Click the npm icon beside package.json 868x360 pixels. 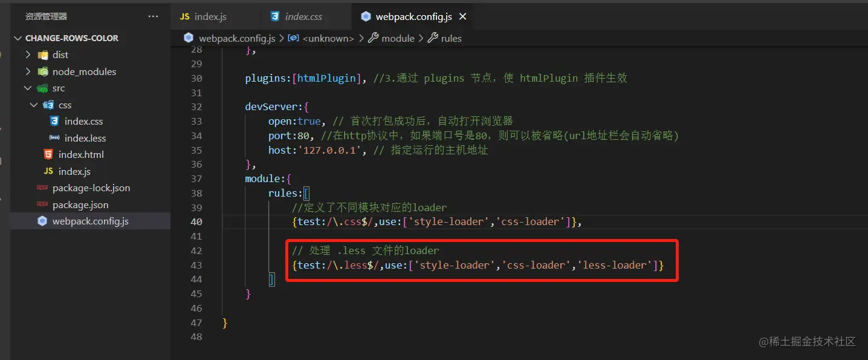coord(42,205)
